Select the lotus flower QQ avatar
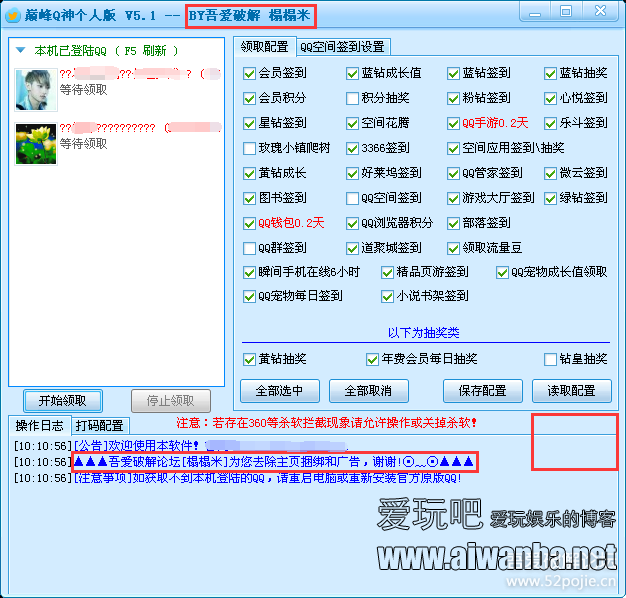626x598 pixels. click(x=36, y=144)
